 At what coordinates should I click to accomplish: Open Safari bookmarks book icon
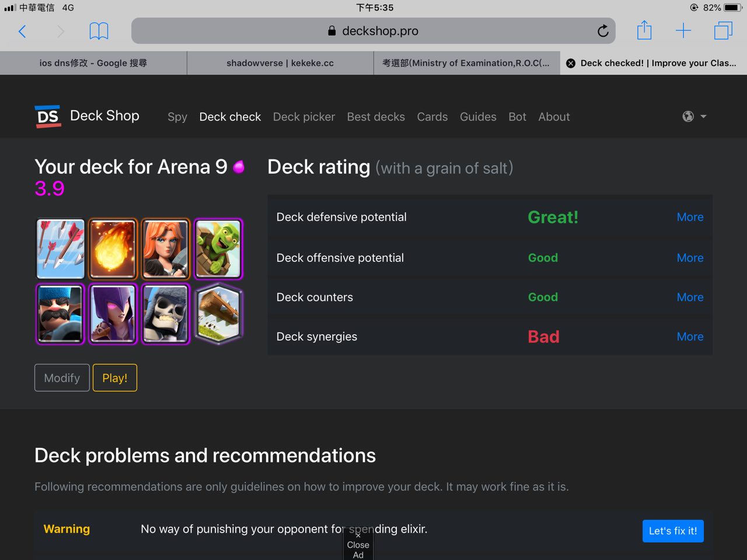99,31
